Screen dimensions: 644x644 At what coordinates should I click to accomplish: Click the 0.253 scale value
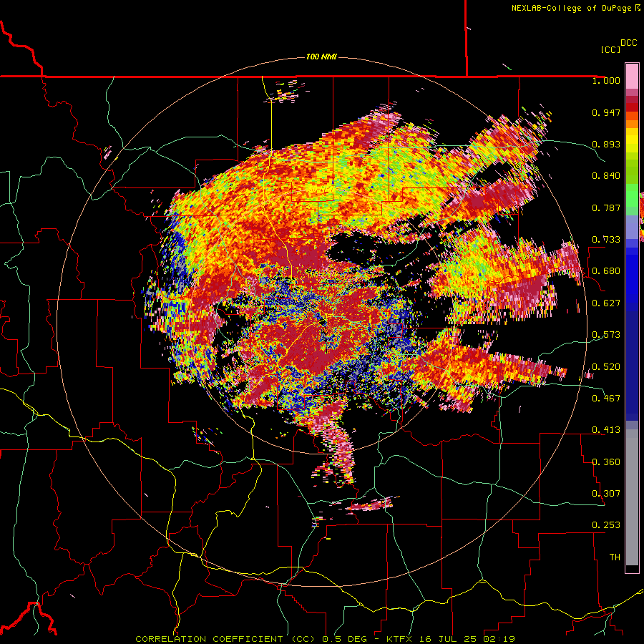tap(606, 525)
